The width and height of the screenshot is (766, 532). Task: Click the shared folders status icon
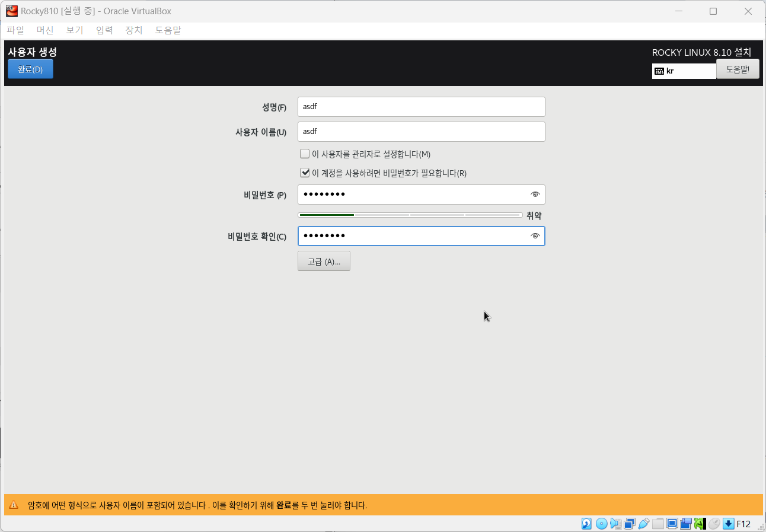pyautogui.click(x=658, y=524)
